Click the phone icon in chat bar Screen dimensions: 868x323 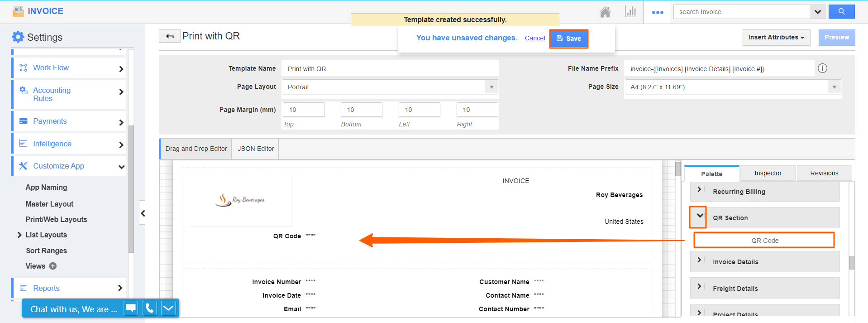(149, 309)
